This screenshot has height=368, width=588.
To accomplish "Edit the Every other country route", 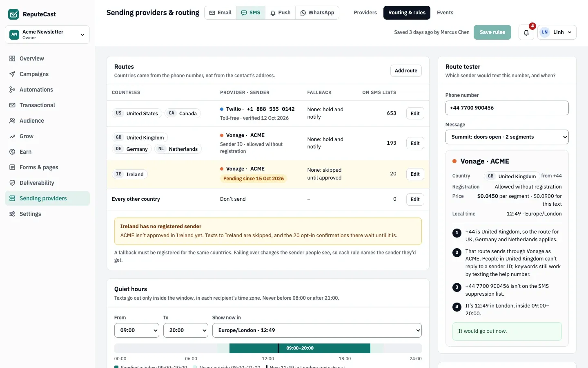I will click(415, 200).
